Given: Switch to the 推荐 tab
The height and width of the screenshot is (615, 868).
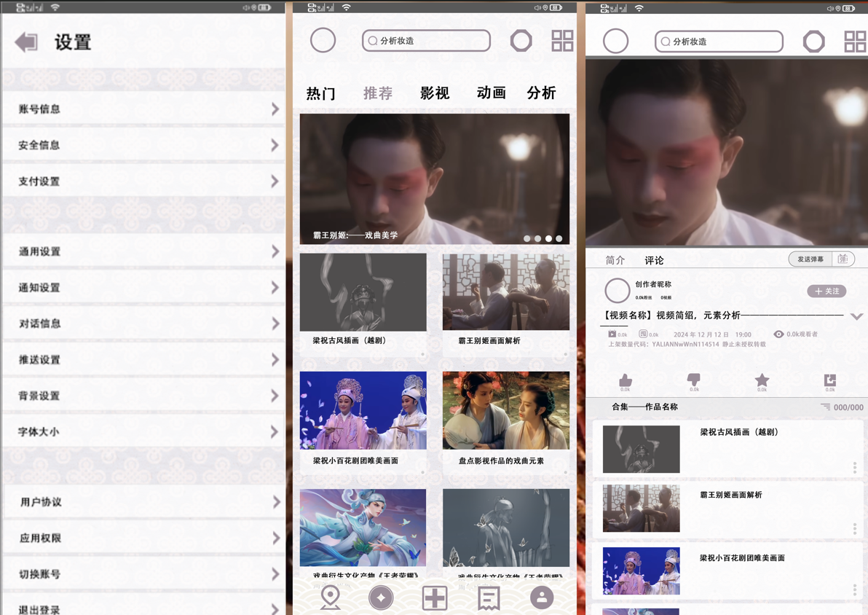Looking at the screenshot, I should tap(378, 93).
